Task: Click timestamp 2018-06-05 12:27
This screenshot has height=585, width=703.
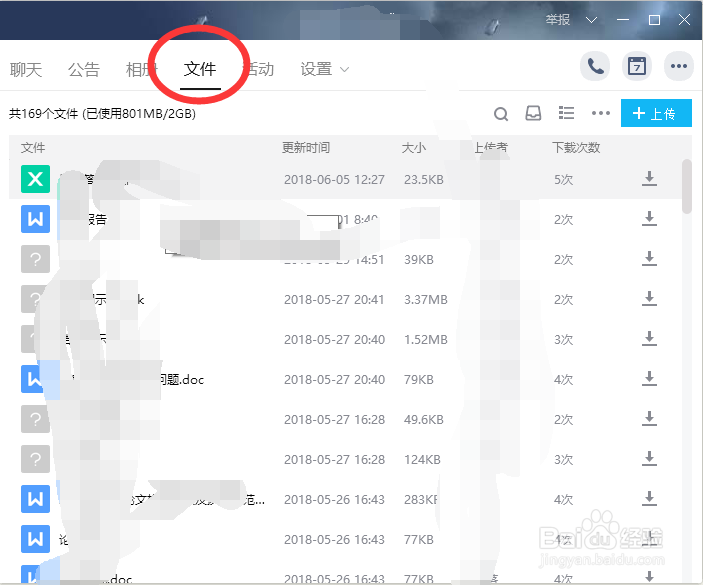Action: point(334,179)
